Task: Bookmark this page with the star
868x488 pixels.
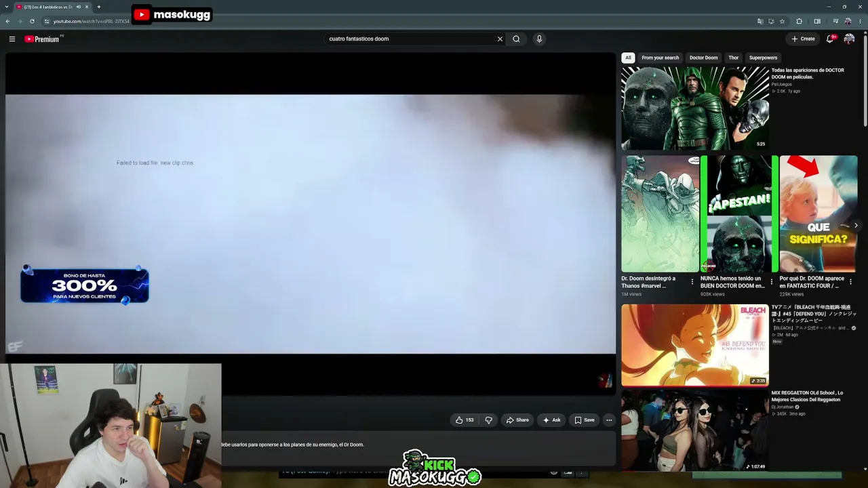Action: tap(782, 21)
